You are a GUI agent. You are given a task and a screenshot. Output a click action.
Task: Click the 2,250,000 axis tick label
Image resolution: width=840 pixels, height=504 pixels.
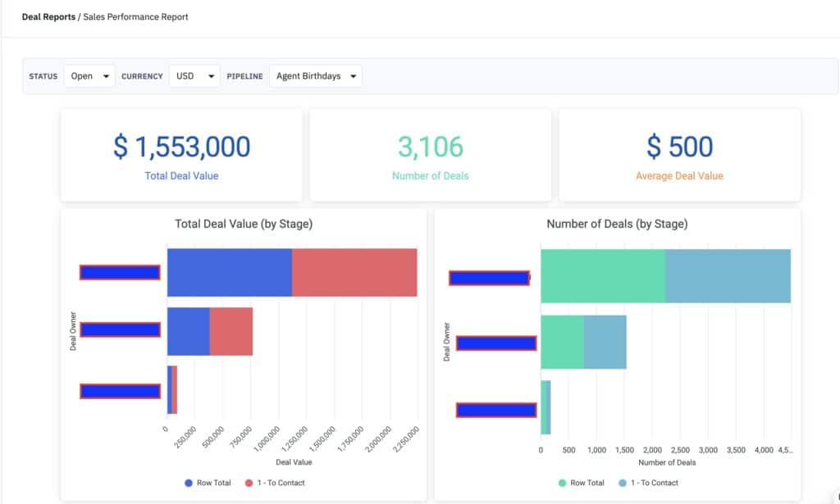pyautogui.click(x=407, y=439)
